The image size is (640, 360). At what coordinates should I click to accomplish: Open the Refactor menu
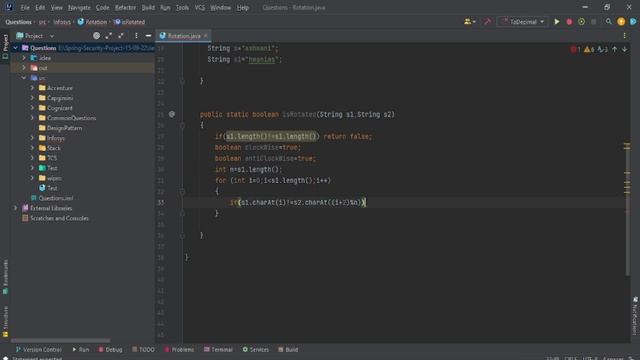[x=125, y=7]
